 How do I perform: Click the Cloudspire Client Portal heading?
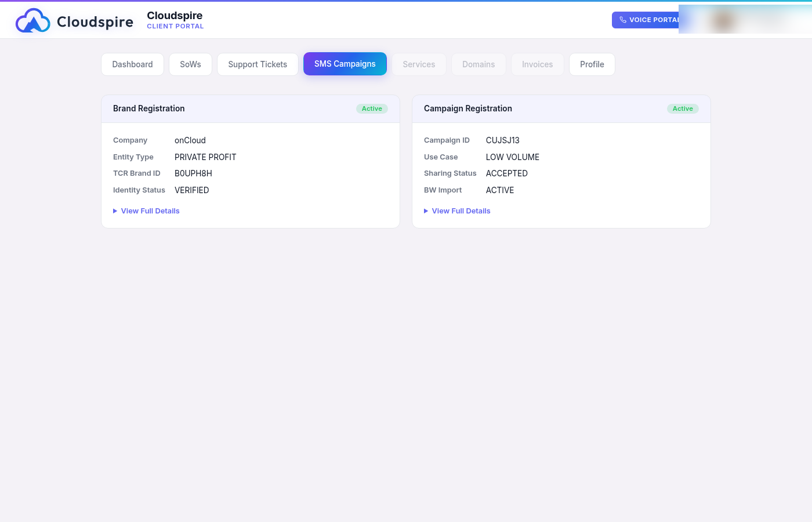point(175,20)
